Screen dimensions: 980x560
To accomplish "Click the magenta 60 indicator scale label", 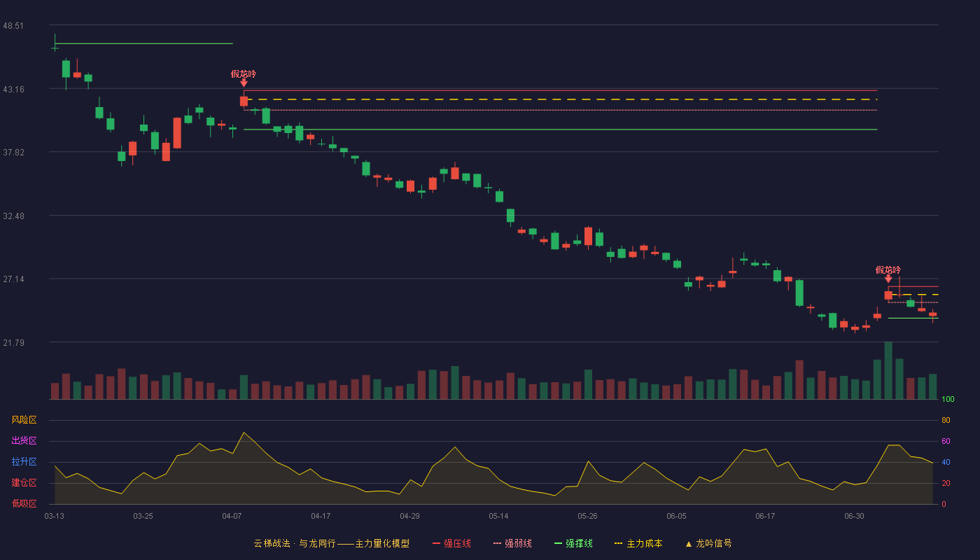I will pos(946,441).
